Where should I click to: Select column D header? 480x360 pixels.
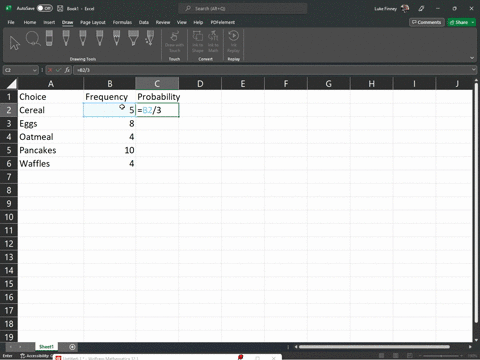click(200, 83)
